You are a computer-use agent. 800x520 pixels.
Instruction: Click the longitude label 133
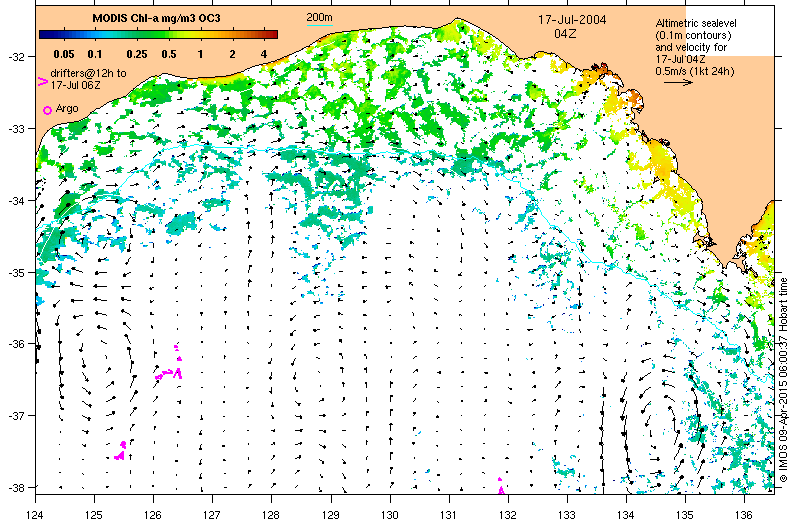pyautogui.click(x=567, y=514)
